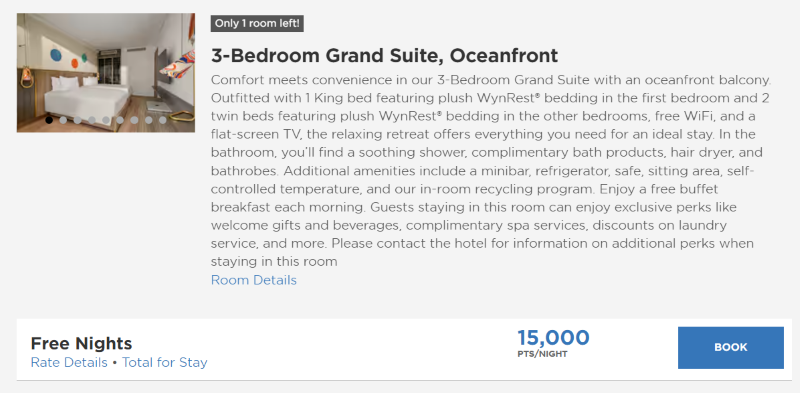Jump to the second room photo dot
Screen dimensions: 800x393
coord(63,120)
